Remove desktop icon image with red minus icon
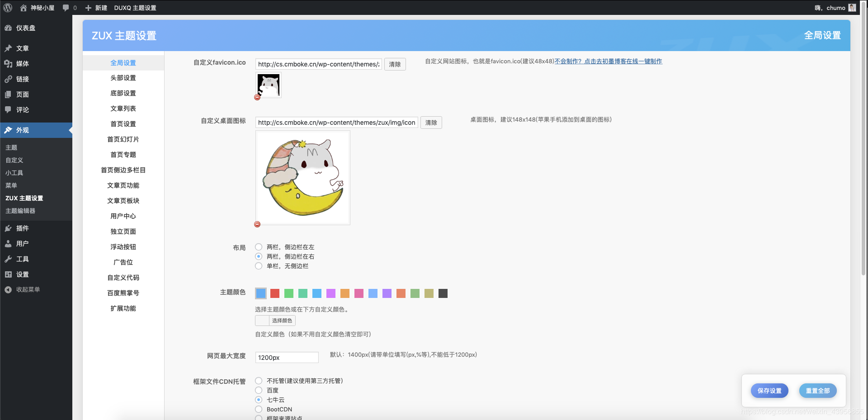The image size is (868, 420). (257, 224)
